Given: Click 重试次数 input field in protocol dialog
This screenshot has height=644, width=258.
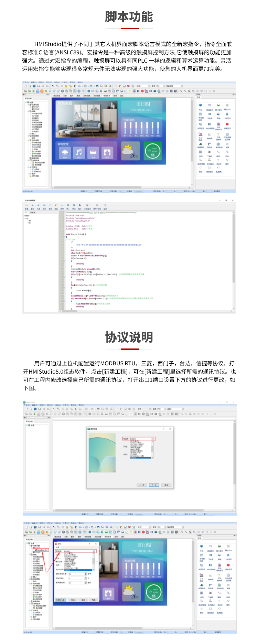Looking at the screenshot, I should (x=76, y=578).
